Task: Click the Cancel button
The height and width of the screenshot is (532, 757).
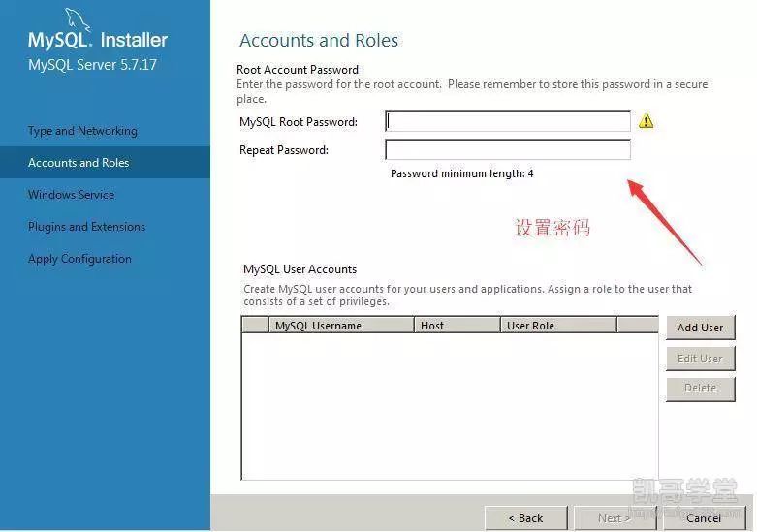Action: coord(704,518)
